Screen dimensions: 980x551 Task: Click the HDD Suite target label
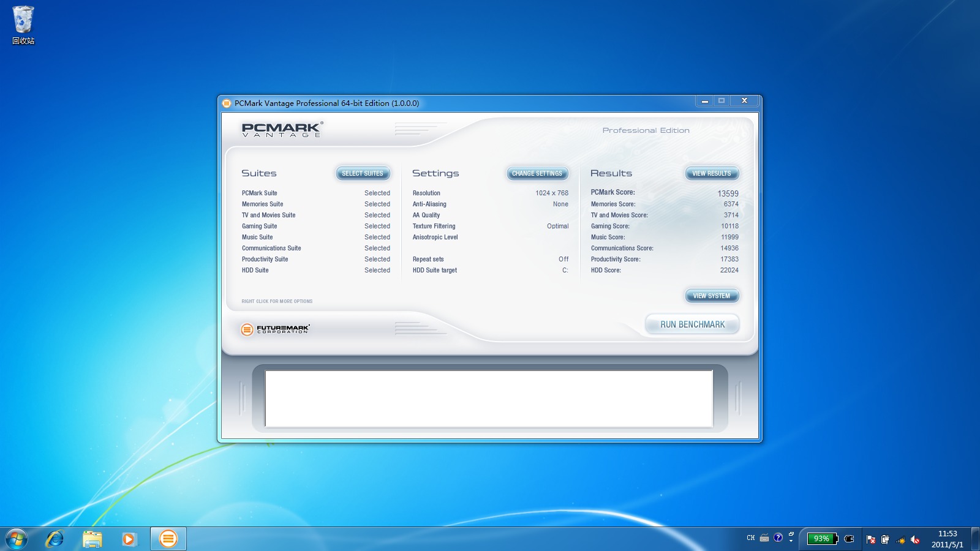click(435, 270)
